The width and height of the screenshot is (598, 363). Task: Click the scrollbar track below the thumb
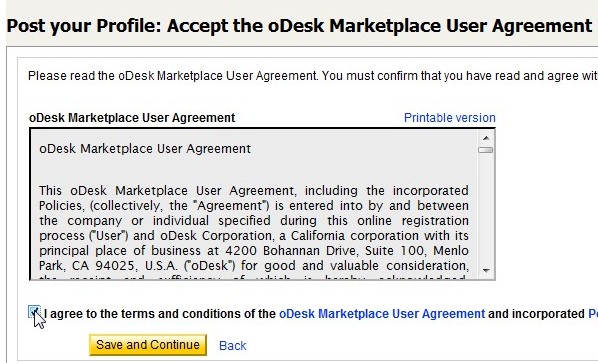[486, 209]
